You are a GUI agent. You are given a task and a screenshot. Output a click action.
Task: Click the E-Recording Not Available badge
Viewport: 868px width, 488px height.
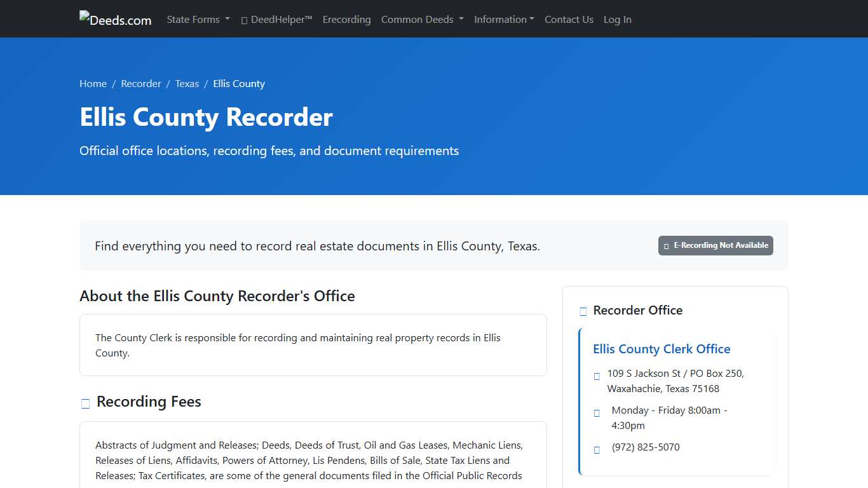(x=715, y=245)
